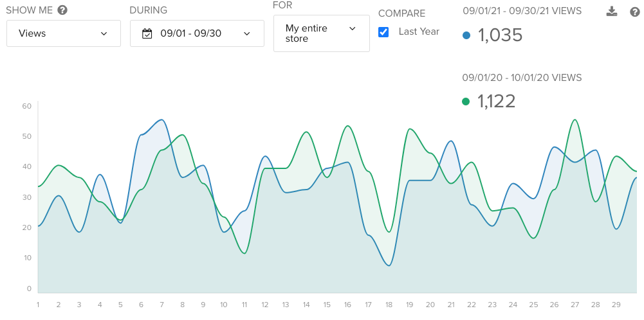Click the blue low point at day 18
This screenshot has width=644, height=320.
pyautogui.click(x=389, y=265)
